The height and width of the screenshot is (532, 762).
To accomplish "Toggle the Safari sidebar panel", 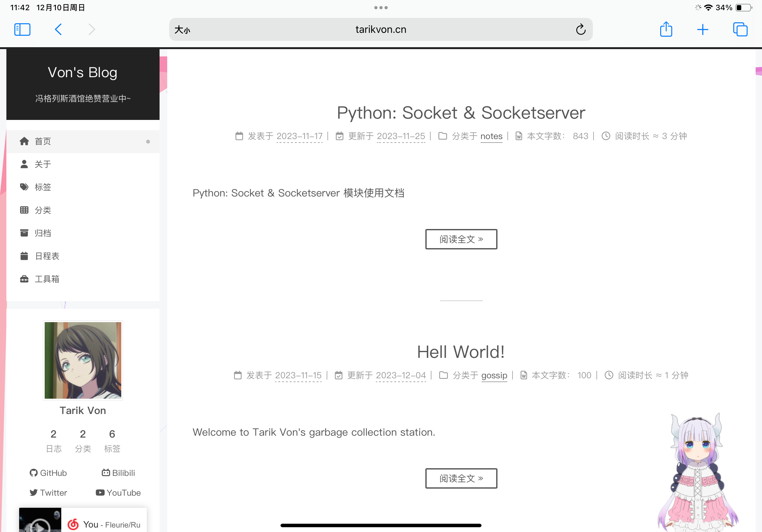I will pyautogui.click(x=22, y=30).
